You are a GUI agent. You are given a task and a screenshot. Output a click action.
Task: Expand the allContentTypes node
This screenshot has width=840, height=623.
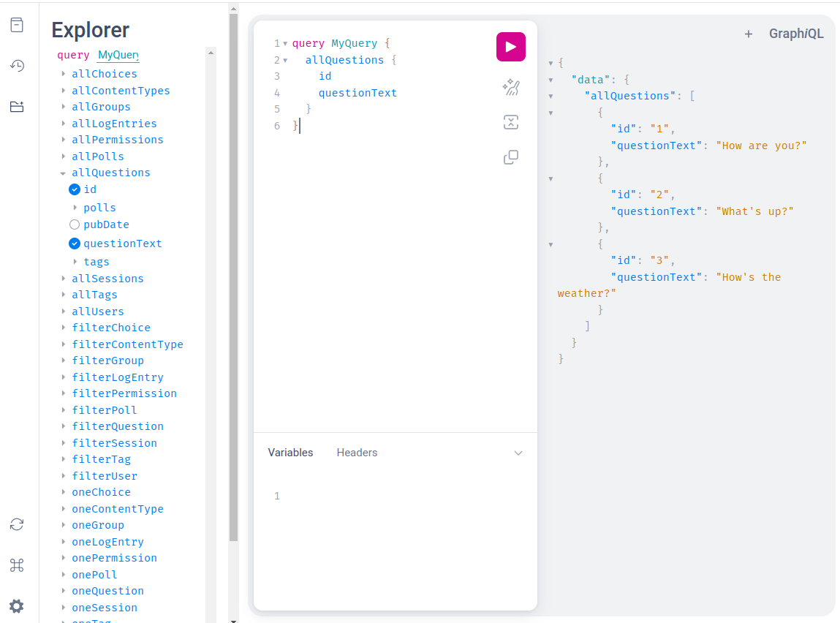(63, 91)
